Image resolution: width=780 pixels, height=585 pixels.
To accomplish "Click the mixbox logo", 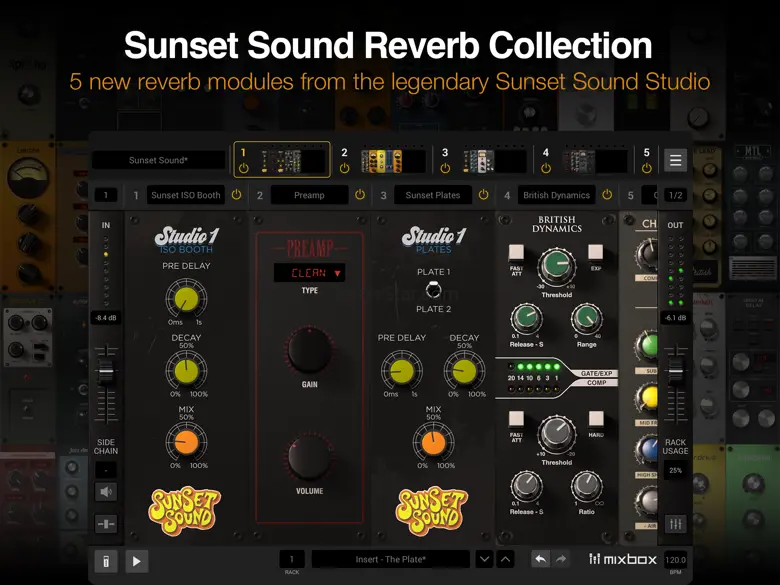I will point(623,559).
